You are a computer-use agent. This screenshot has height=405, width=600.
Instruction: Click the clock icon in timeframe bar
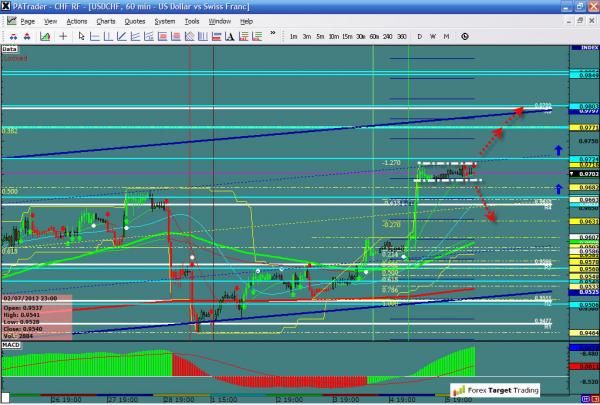click(x=465, y=37)
